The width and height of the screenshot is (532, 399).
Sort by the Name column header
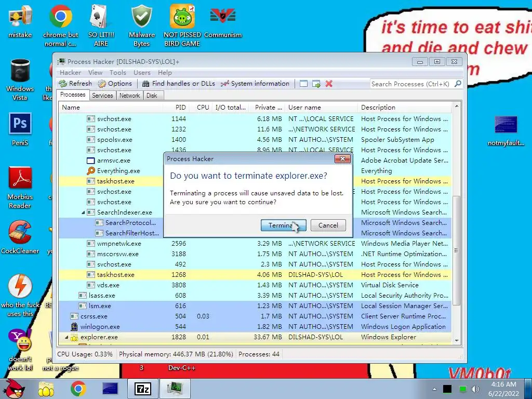(x=111, y=108)
